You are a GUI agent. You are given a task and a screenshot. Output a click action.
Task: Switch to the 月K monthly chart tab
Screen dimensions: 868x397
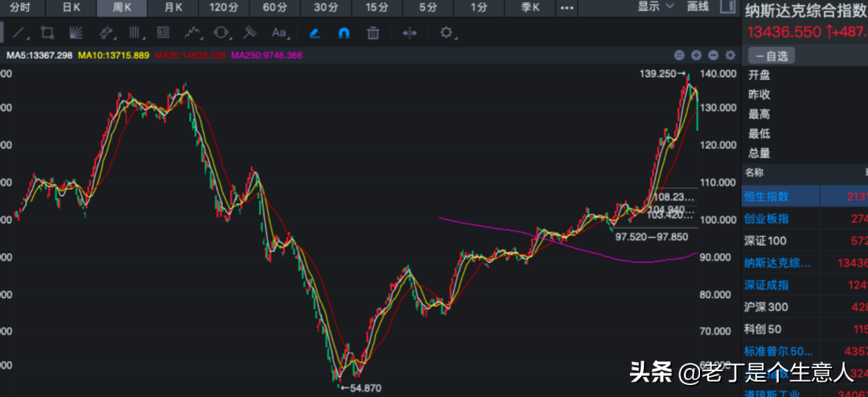pyautogui.click(x=173, y=8)
